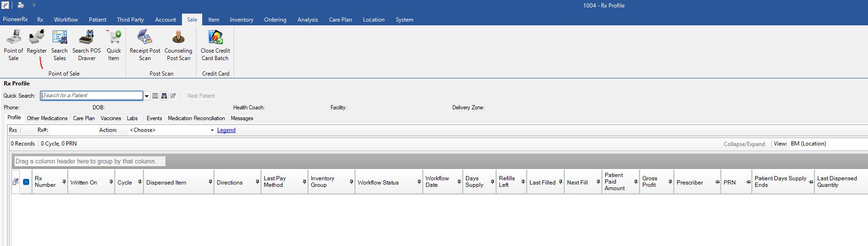Toggle pin on Directions column
This screenshot has width=868, height=246.
point(257,182)
